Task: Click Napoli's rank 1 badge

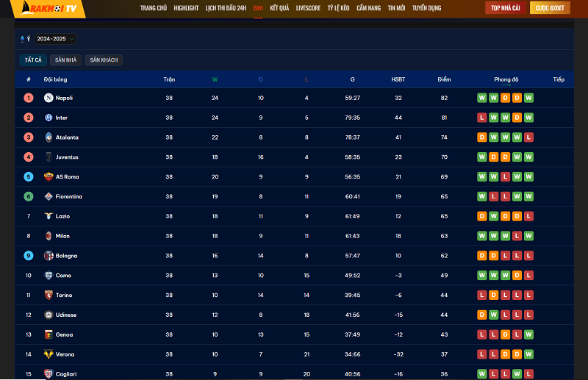Action: (29, 98)
